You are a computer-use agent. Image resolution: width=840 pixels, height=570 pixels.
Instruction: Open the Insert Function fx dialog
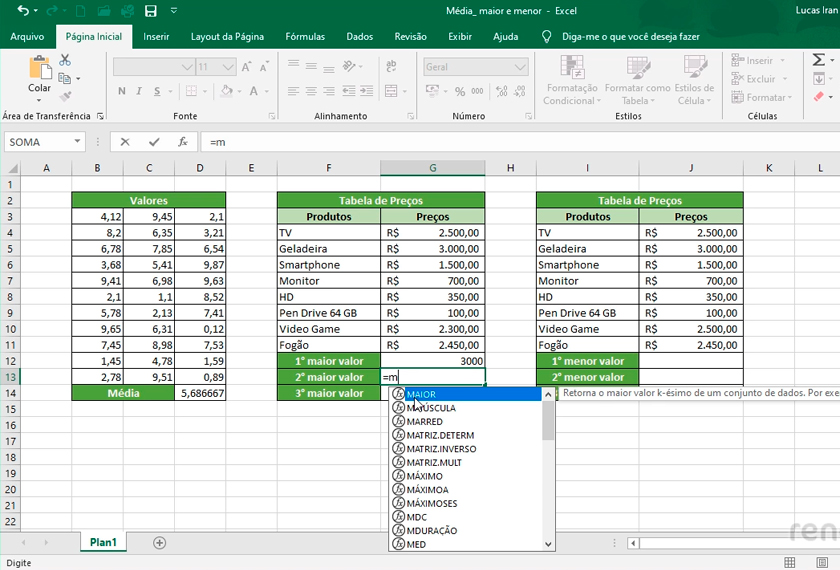pyautogui.click(x=182, y=142)
